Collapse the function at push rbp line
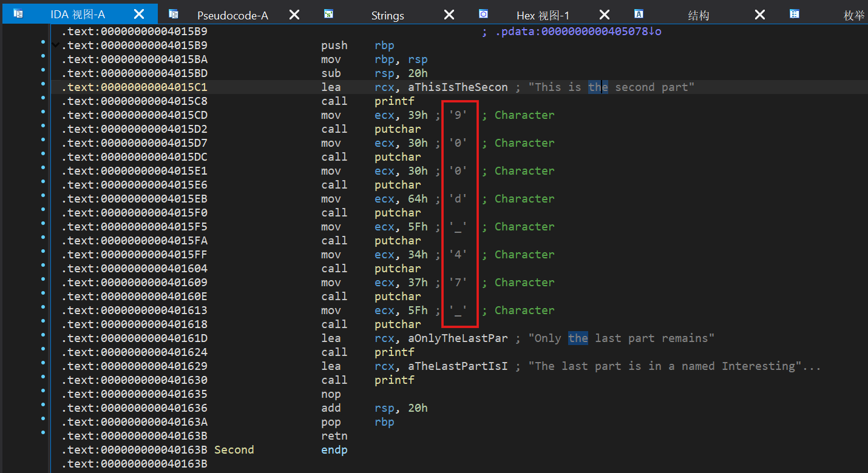The width and height of the screenshot is (868, 473). pos(56,45)
